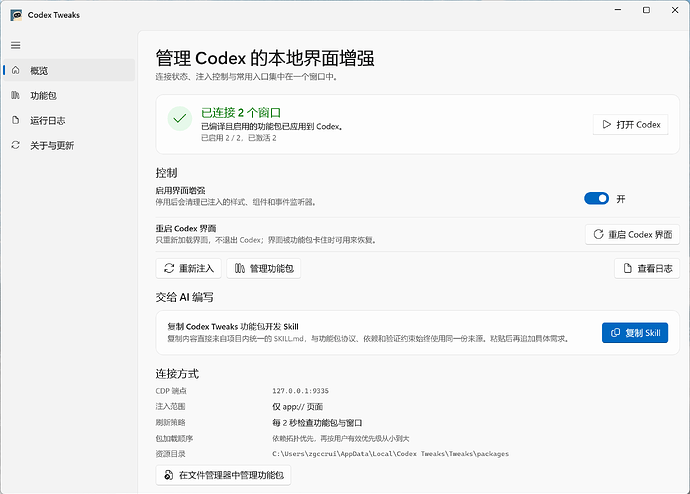Select 概览 in the sidebar
690x494 pixels.
click(x=70, y=70)
